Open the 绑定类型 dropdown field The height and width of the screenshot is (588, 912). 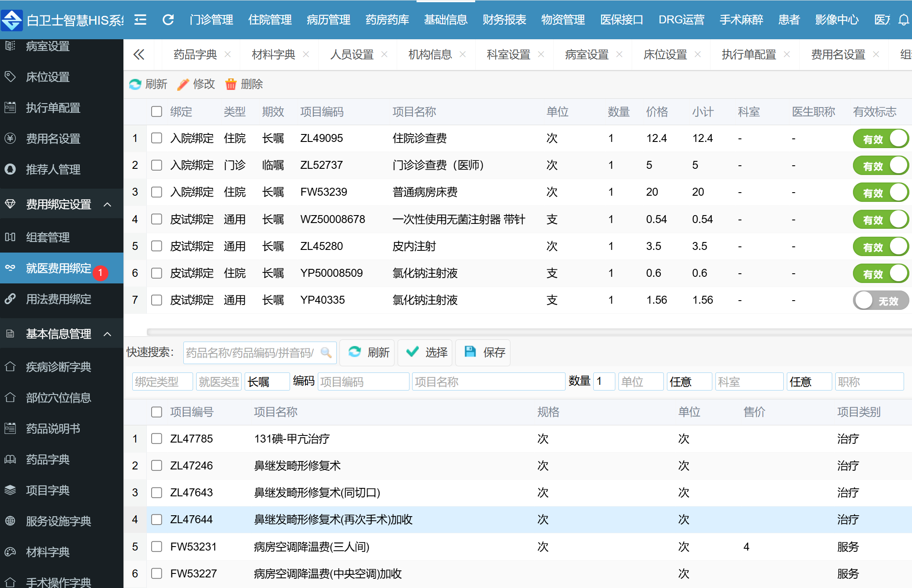pos(162,382)
